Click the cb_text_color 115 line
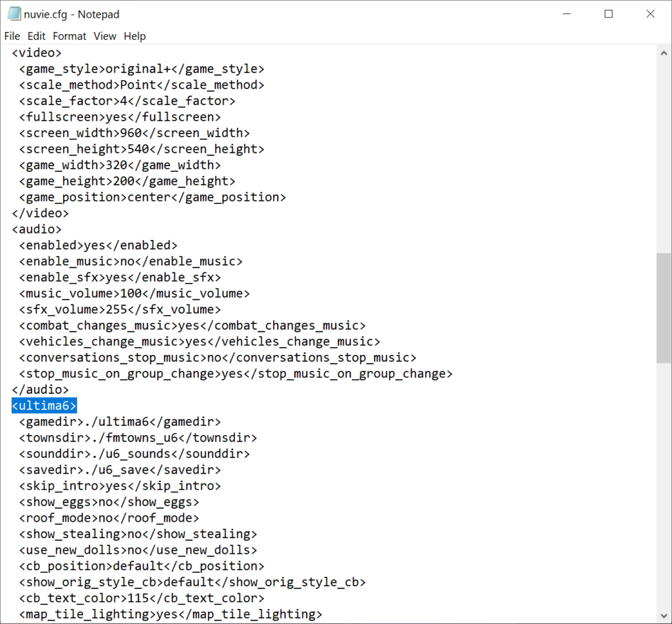Image resolution: width=672 pixels, height=624 pixels. click(x=142, y=598)
